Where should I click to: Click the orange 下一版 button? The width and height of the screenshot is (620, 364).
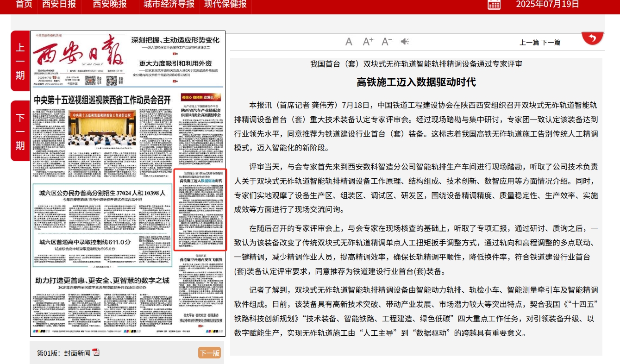tap(209, 353)
